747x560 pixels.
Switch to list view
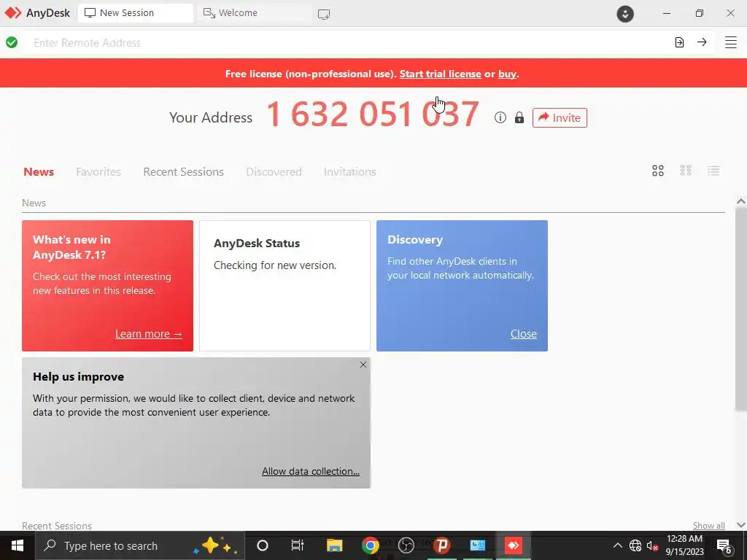point(713,171)
